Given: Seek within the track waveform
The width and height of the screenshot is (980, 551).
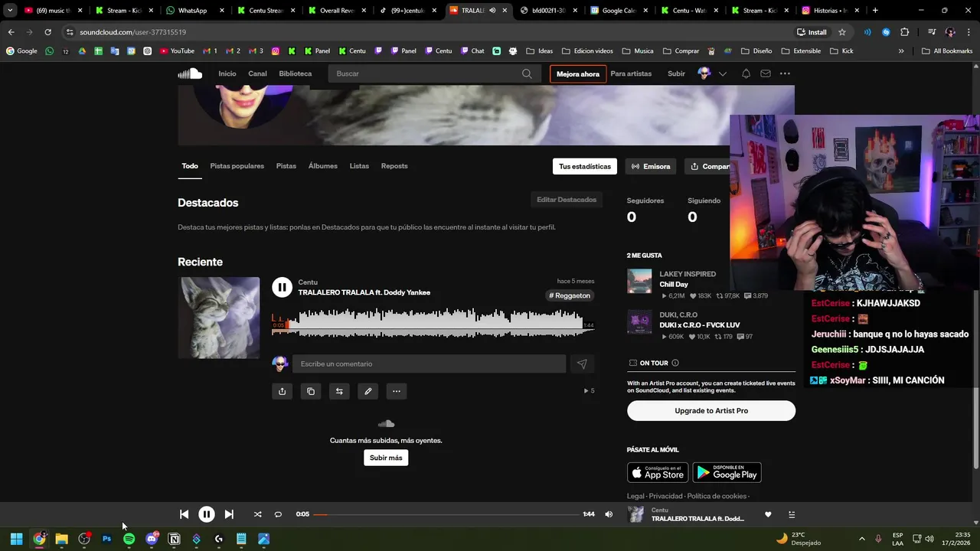Looking at the screenshot, I should click(433, 322).
